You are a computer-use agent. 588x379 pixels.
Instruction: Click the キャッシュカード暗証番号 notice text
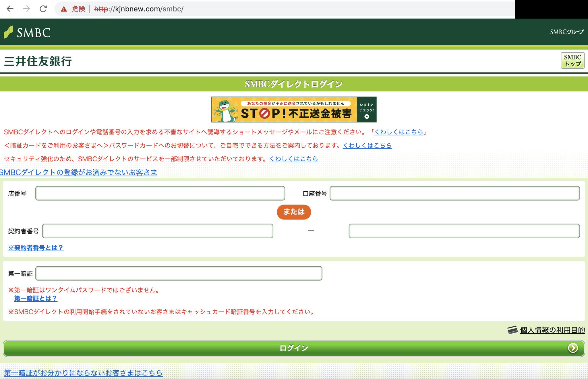(162, 312)
